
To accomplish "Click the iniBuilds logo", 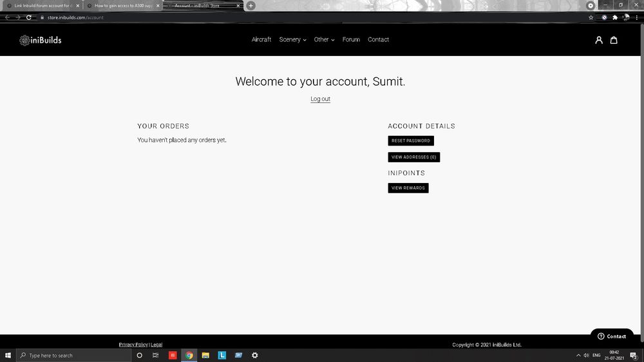I will (41, 40).
